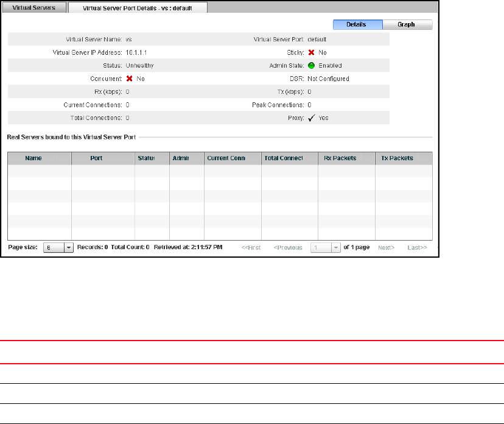This screenshot has width=504, height=424.
Task: Go to the First page link
Action: pos(251,248)
